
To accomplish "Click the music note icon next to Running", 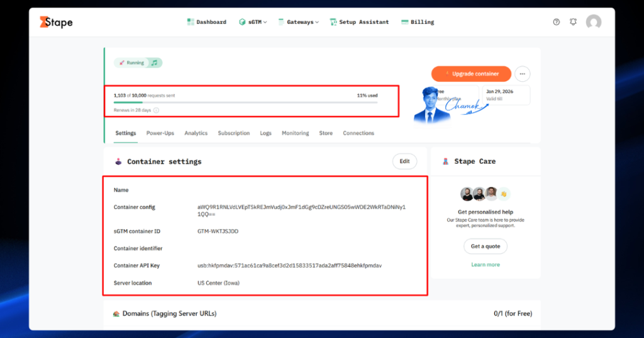I will click(155, 63).
